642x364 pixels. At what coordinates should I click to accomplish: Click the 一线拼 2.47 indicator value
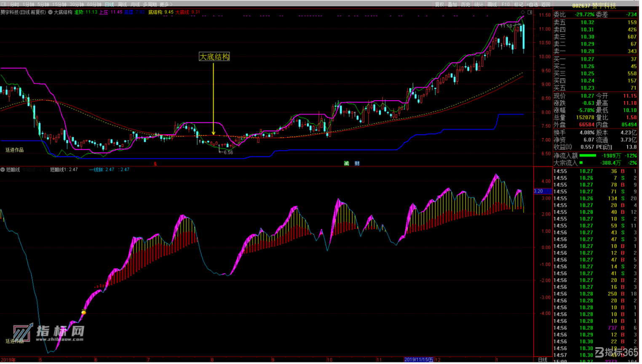(x=102, y=170)
